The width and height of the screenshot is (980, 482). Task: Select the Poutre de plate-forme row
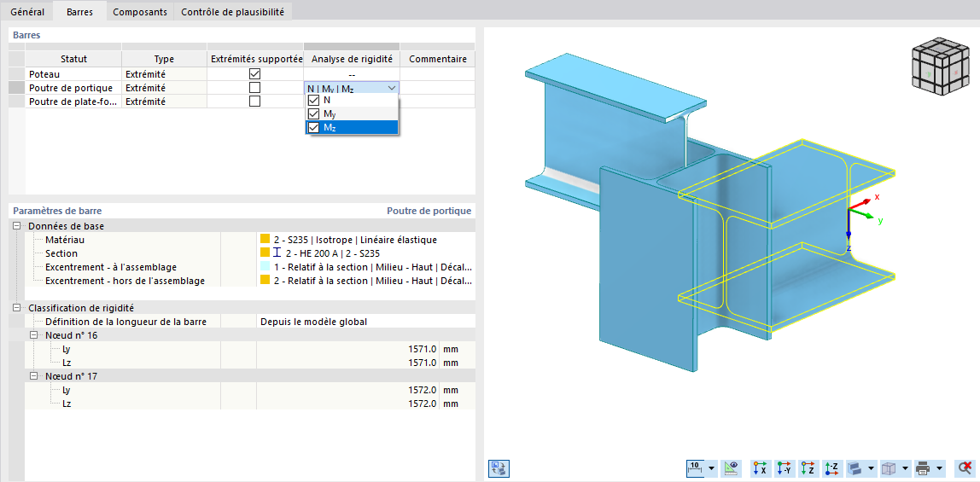click(73, 102)
